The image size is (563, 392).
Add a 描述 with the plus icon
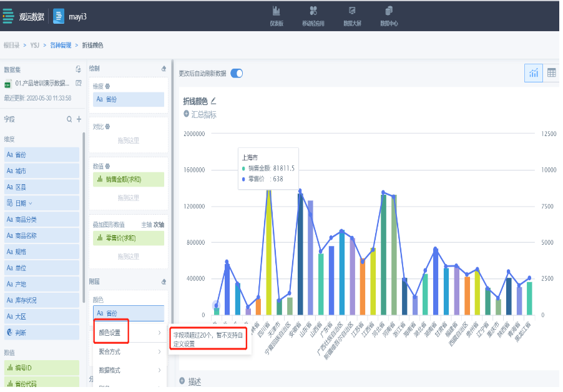tap(182, 381)
